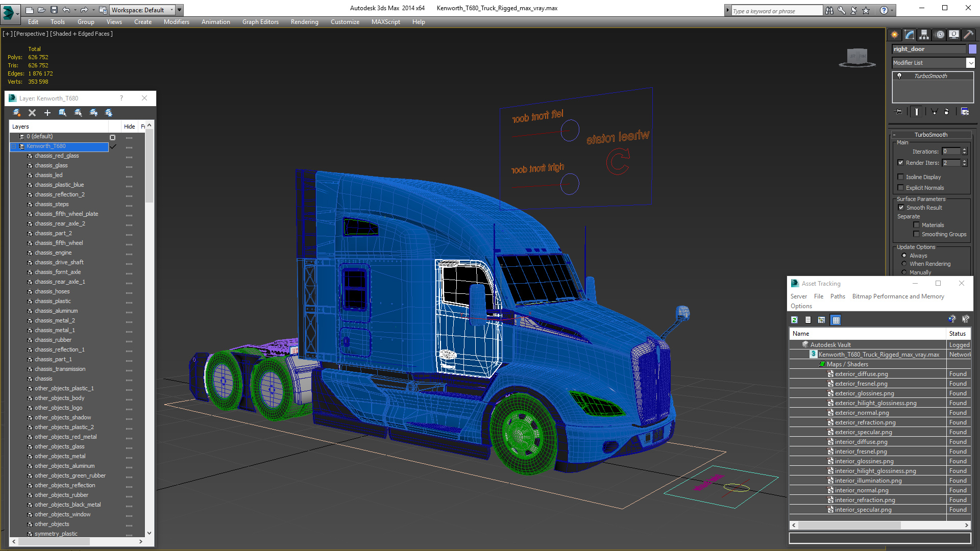Image resolution: width=980 pixels, height=551 pixels.
Task: Open the Graph Editors menu
Action: click(x=260, y=22)
